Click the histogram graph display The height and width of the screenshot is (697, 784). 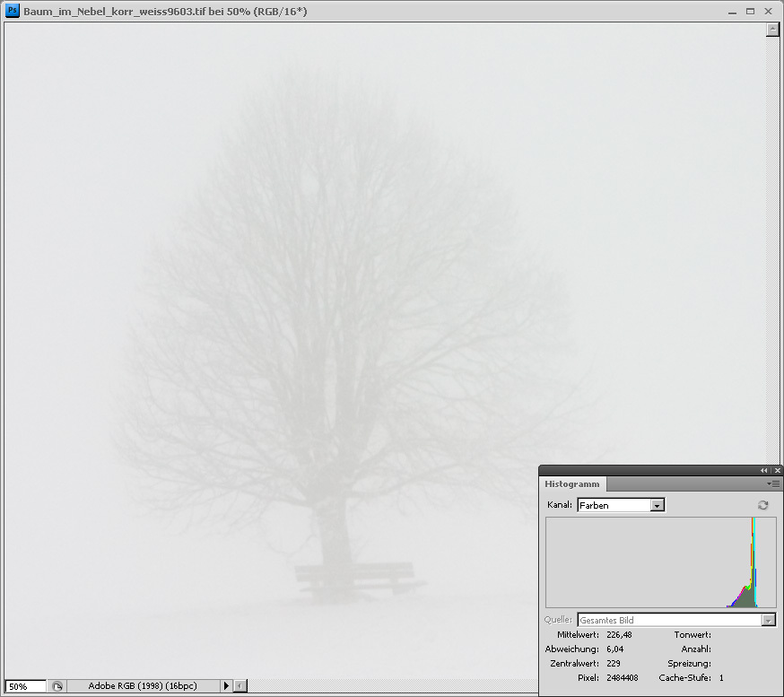point(660,562)
